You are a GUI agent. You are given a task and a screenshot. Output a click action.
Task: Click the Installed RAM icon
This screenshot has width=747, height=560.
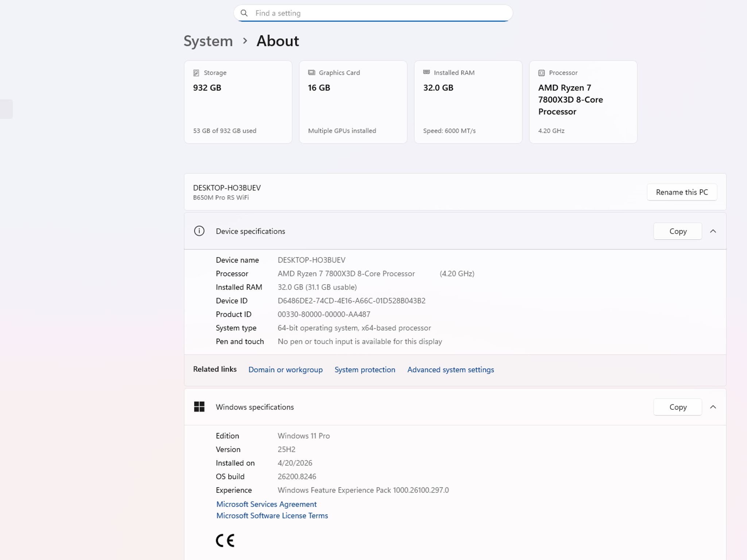point(426,72)
